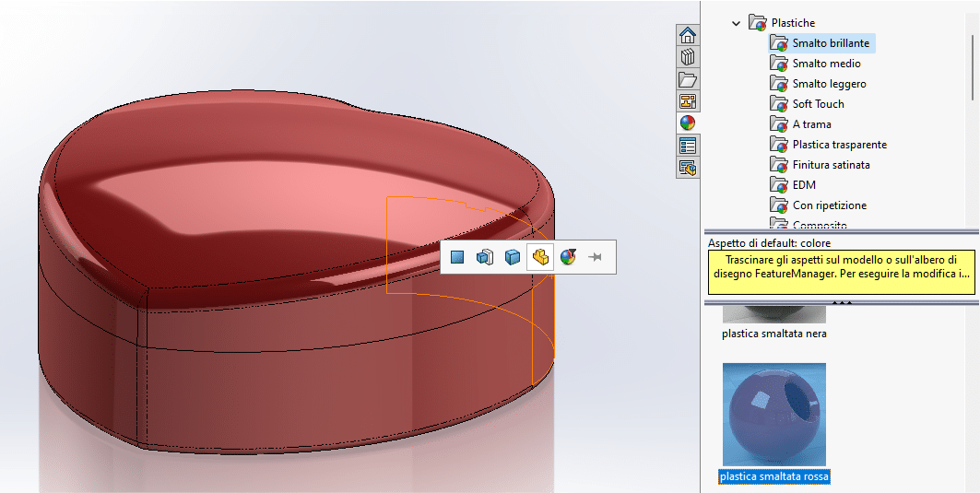Switch to Appearances task pane tab

(688, 123)
